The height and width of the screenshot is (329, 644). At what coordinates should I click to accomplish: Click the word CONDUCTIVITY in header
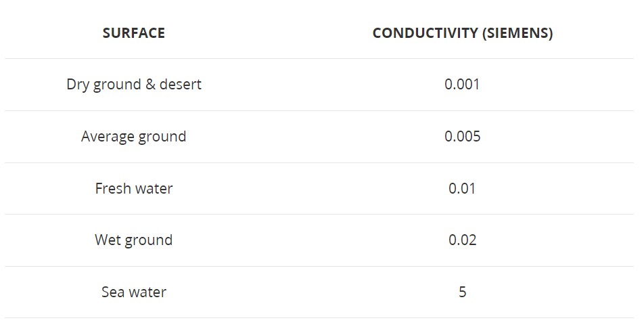pyautogui.click(x=425, y=33)
